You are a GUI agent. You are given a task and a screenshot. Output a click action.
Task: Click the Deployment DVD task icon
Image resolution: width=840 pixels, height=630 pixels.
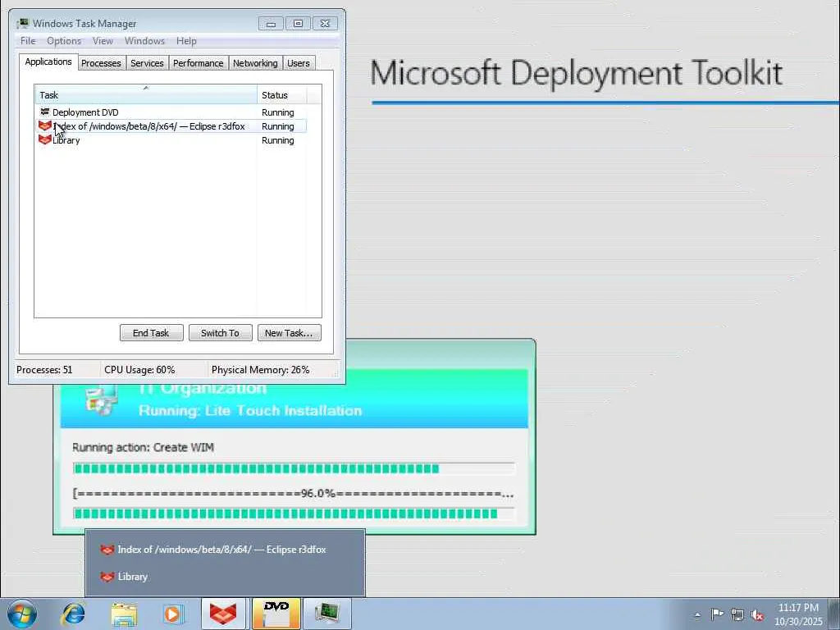[x=45, y=112]
